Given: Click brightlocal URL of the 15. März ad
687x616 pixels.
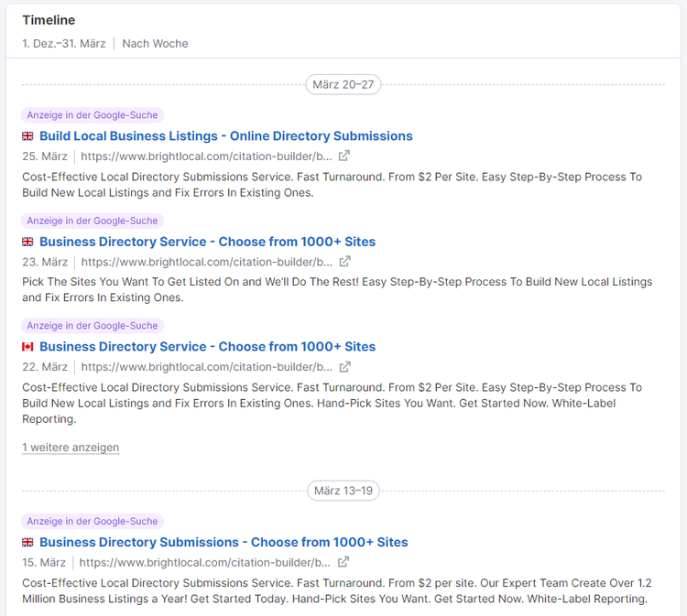Looking at the screenshot, I should [204, 562].
